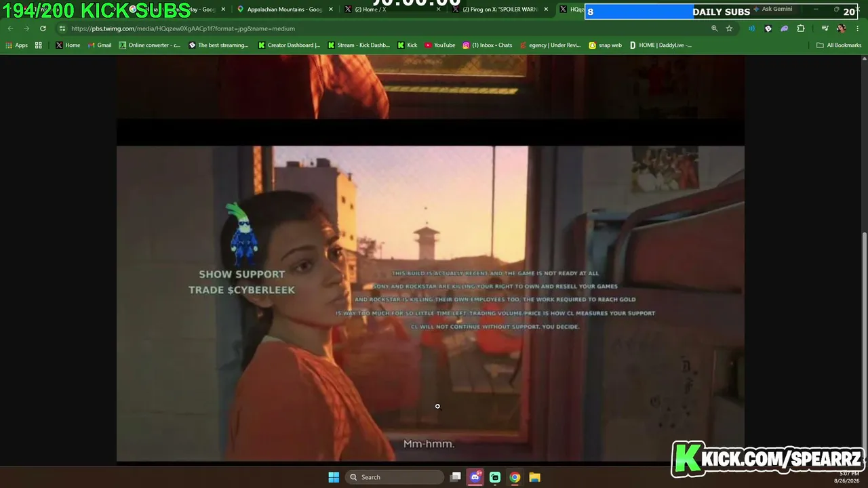Open The best streaming bookmark

[x=218, y=45]
